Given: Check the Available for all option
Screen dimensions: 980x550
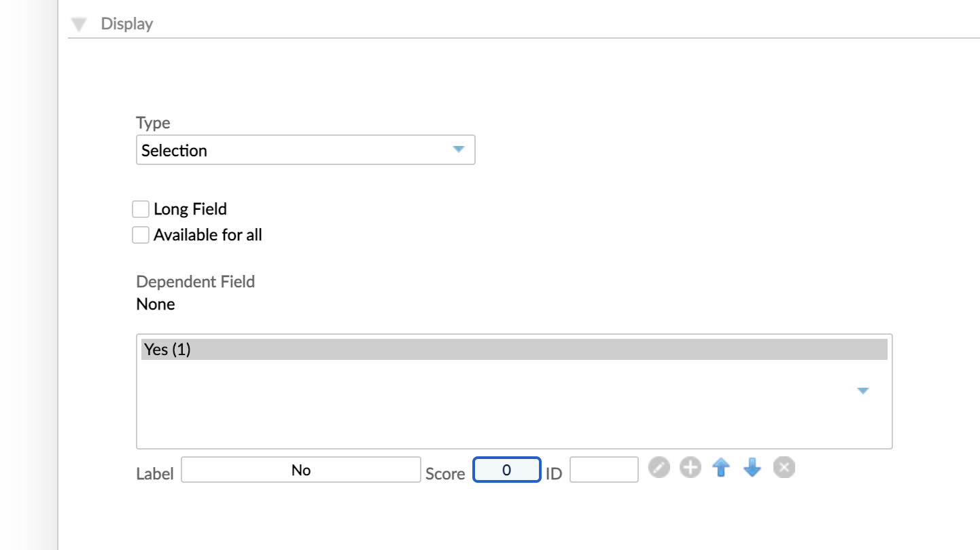Looking at the screenshot, I should point(140,234).
